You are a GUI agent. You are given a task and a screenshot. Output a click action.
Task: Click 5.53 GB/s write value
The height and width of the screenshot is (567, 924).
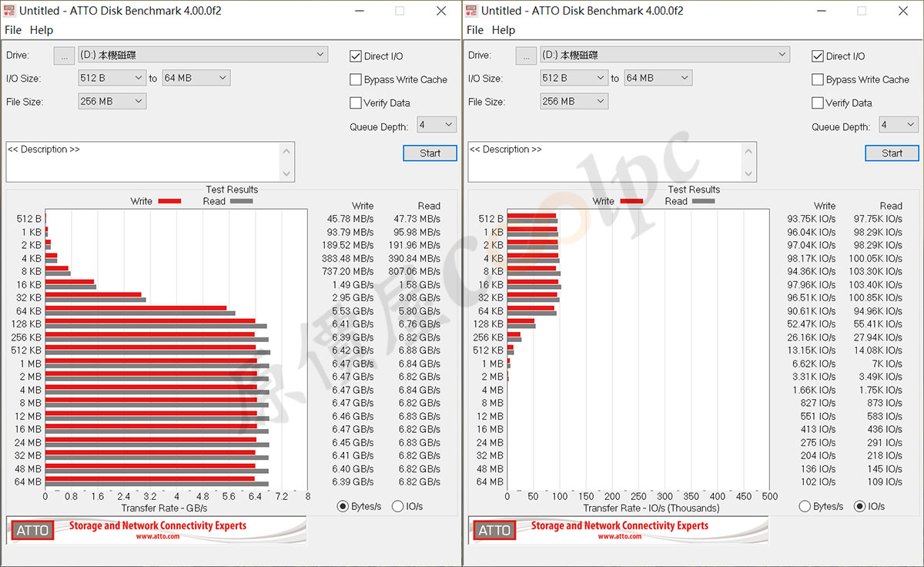(353, 310)
